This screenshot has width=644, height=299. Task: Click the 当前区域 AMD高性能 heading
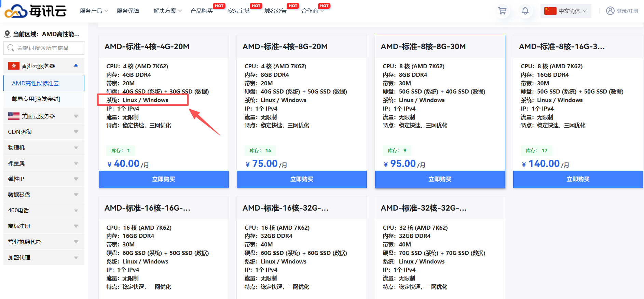pos(46,34)
